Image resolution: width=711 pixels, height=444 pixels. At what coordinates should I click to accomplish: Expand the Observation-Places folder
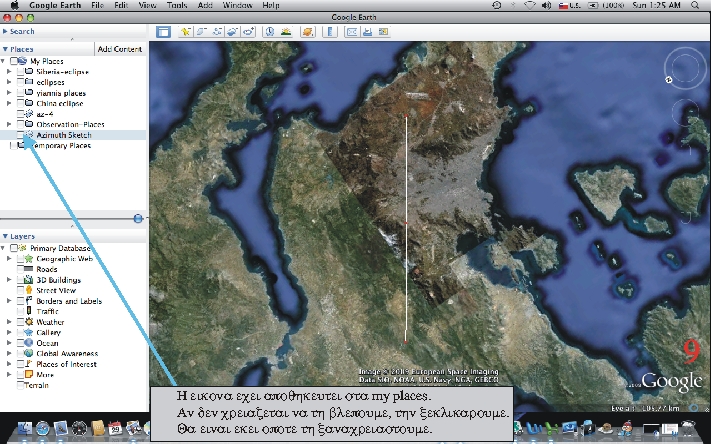point(9,124)
